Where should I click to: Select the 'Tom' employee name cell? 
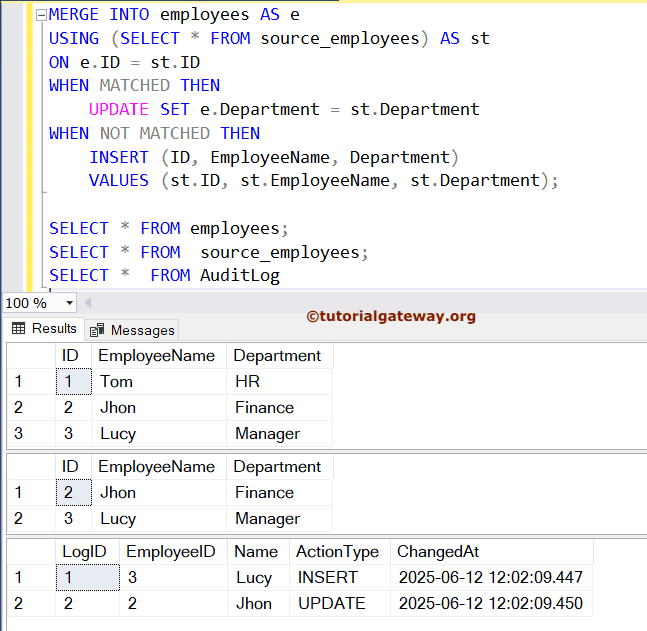pyautogui.click(x=159, y=381)
